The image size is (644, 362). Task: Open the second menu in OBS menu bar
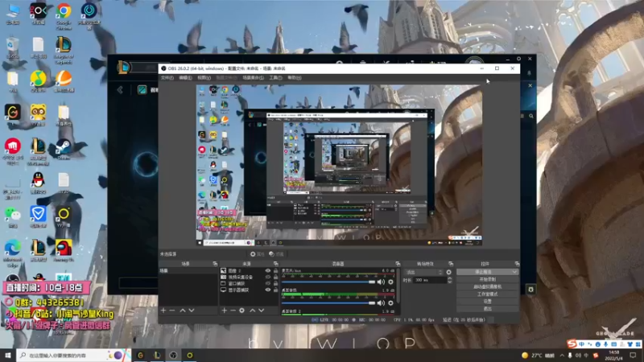point(185,77)
